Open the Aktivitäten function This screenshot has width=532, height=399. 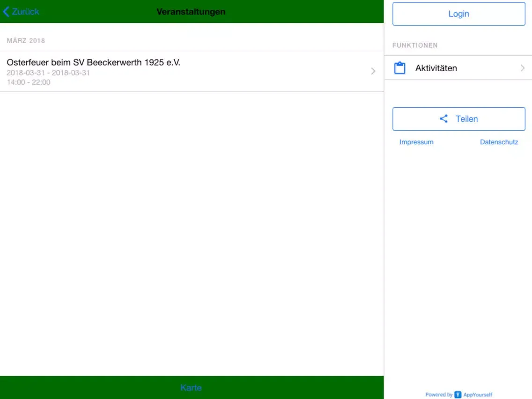(458, 68)
